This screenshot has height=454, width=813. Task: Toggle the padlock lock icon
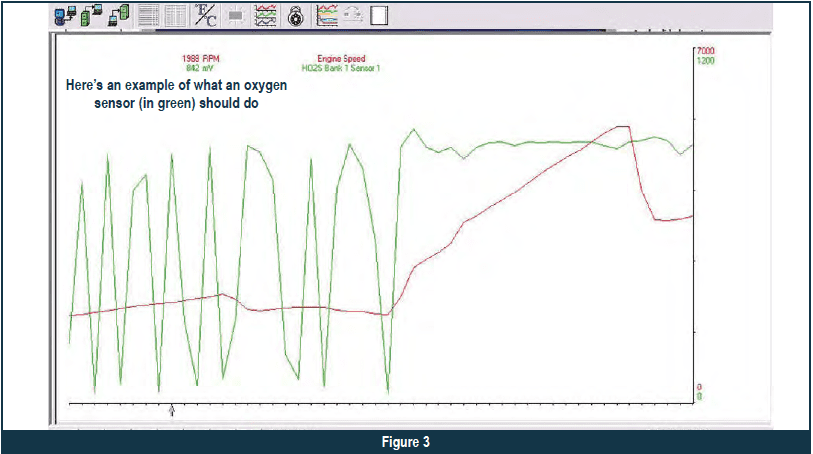point(295,14)
